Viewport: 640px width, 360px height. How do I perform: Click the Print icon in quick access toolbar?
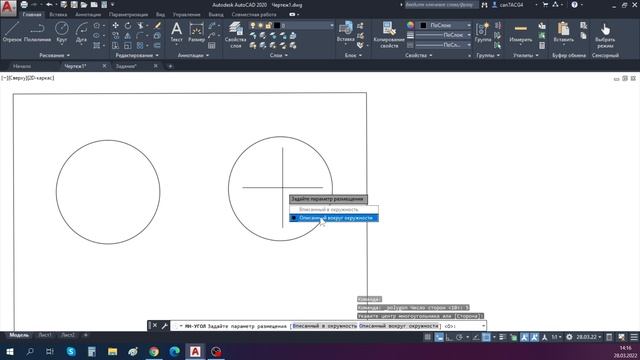(x=24, y=5)
